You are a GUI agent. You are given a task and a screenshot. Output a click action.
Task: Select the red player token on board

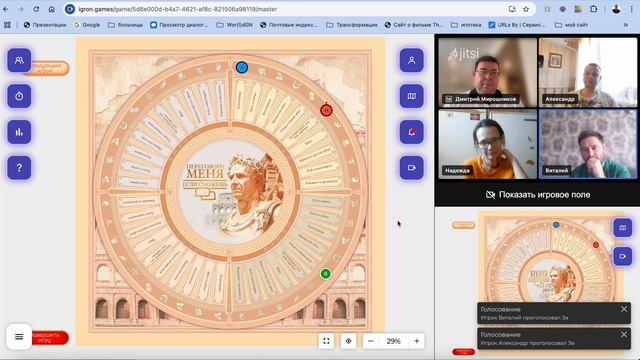[326, 110]
